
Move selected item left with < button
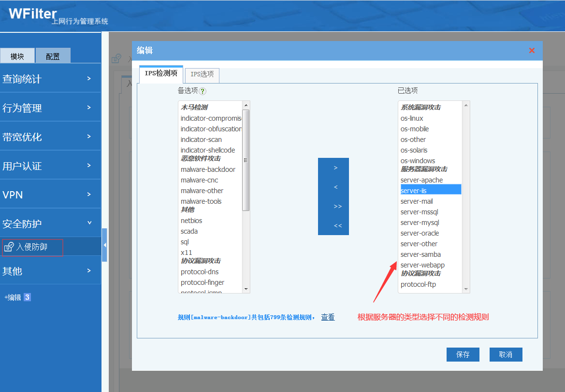tap(335, 187)
